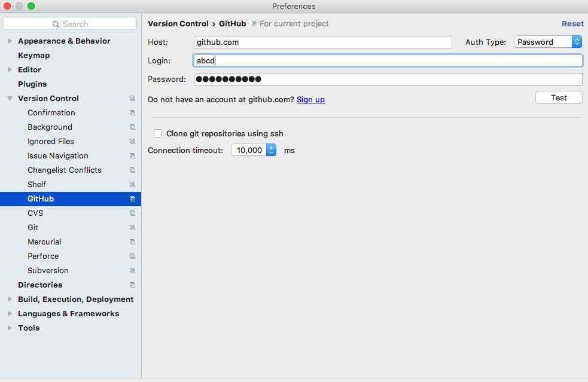
Task: Click the Test button
Action: [x=559, y=97]
